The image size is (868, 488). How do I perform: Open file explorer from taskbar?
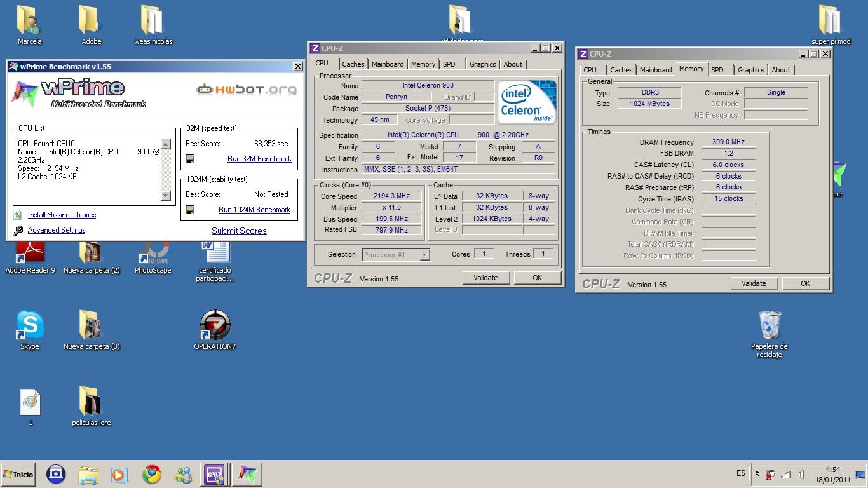pyautogui.click(x=88, y=474)
